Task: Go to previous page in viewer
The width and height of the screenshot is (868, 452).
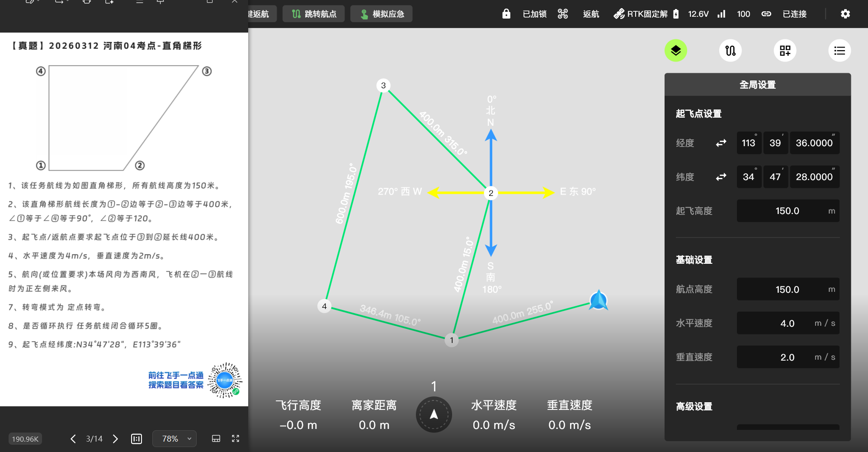Action: (x=73, y=438)
